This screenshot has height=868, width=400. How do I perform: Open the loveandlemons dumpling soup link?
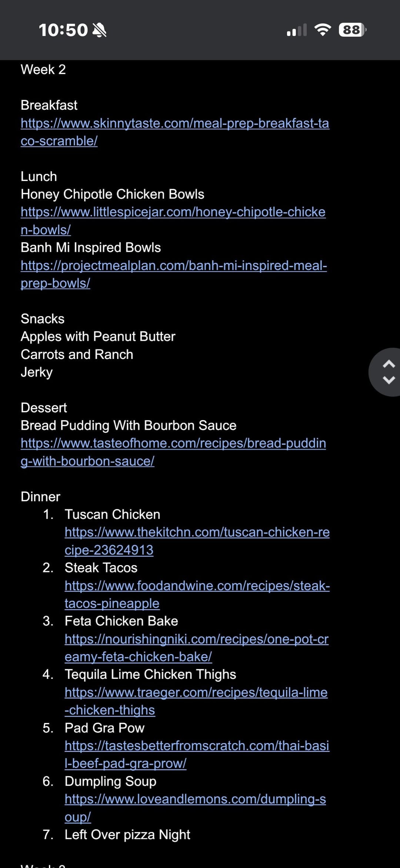point(195,799)
